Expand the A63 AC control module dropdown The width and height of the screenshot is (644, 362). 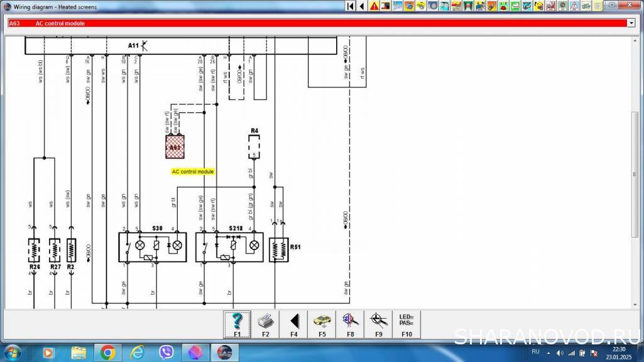point(631,23)
